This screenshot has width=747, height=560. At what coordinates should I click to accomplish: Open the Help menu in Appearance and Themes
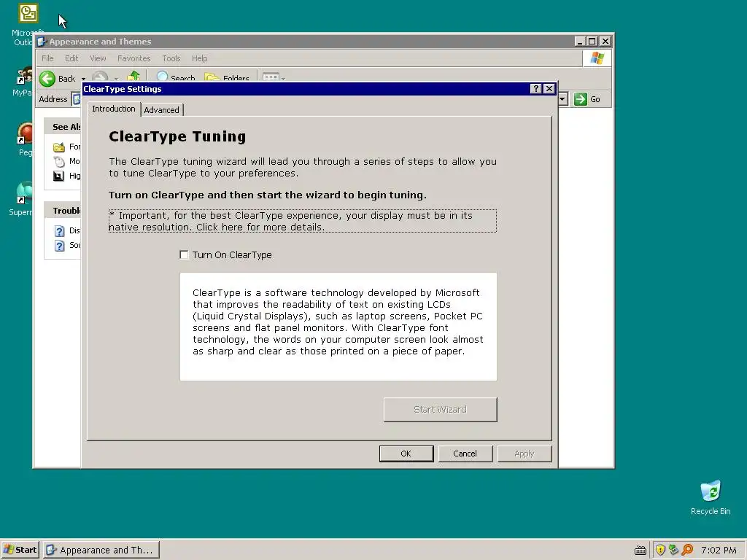pos(200,58)
